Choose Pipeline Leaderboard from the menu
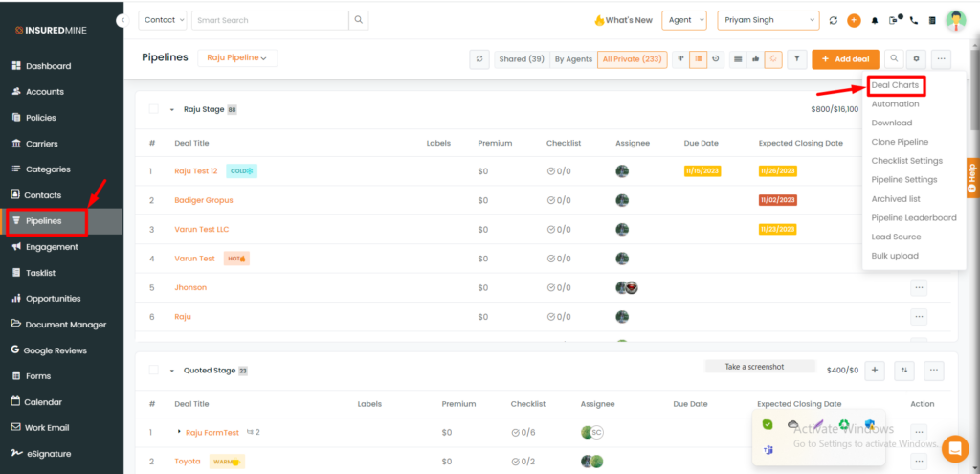This screenshot has width=980, height=474. pyautogui.click(x=914, y=217)
